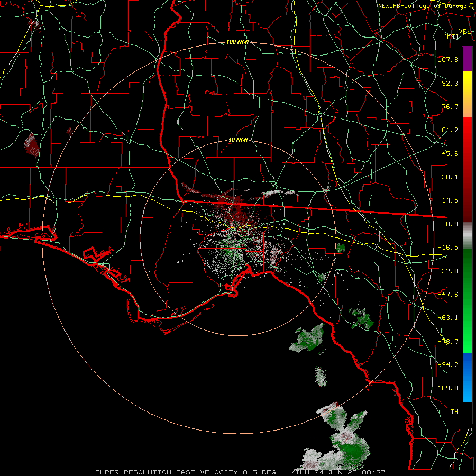The width and height of the screenshot is (476, 476).
Task: Click the NEXLAB-College of DuPage credit text
Action: 426,6
